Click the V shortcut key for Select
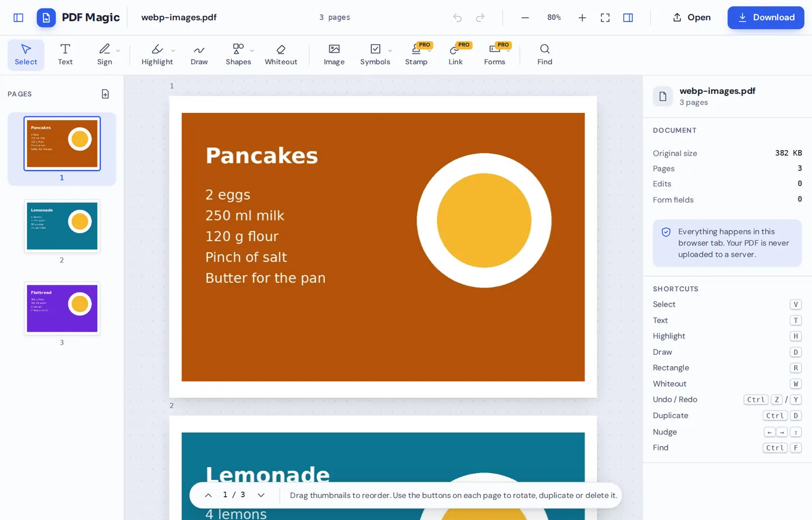This screenshot has width=812, height=520. pos(796,304)
